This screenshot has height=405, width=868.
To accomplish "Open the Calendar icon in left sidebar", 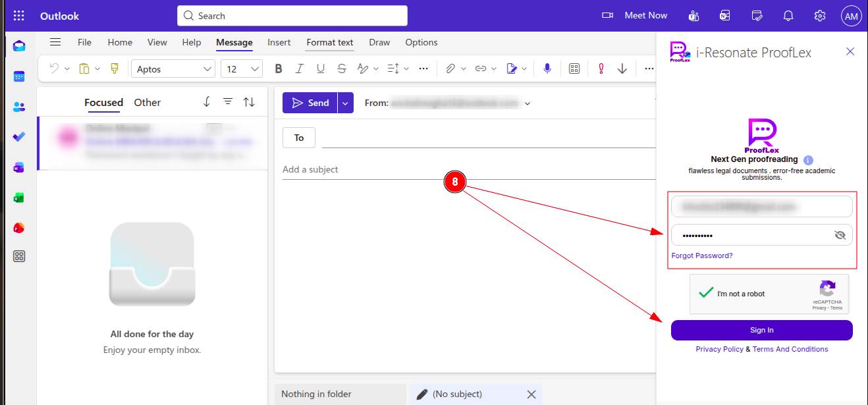I will (x=19, y=76).
